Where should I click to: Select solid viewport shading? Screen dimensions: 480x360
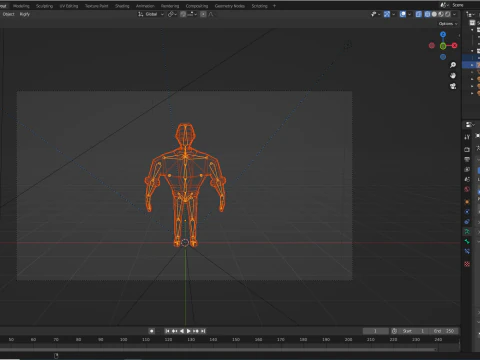pos(434,14)
